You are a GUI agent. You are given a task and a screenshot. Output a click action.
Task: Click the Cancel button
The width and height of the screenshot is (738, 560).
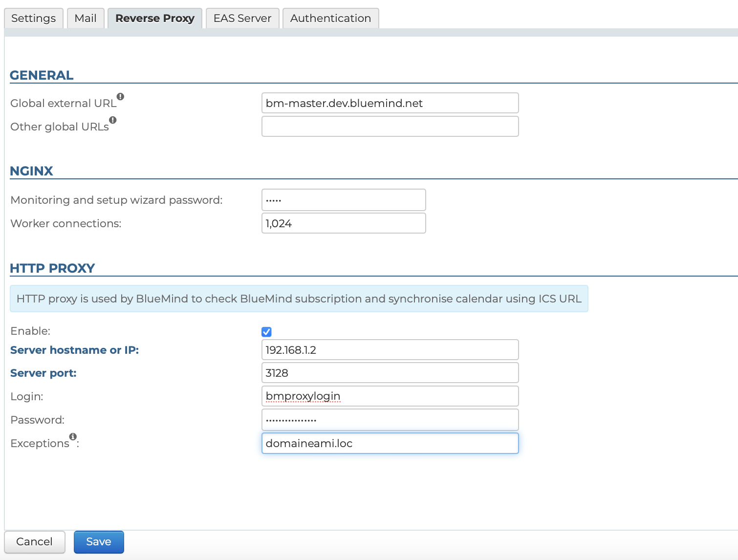[x=34, y=541]
